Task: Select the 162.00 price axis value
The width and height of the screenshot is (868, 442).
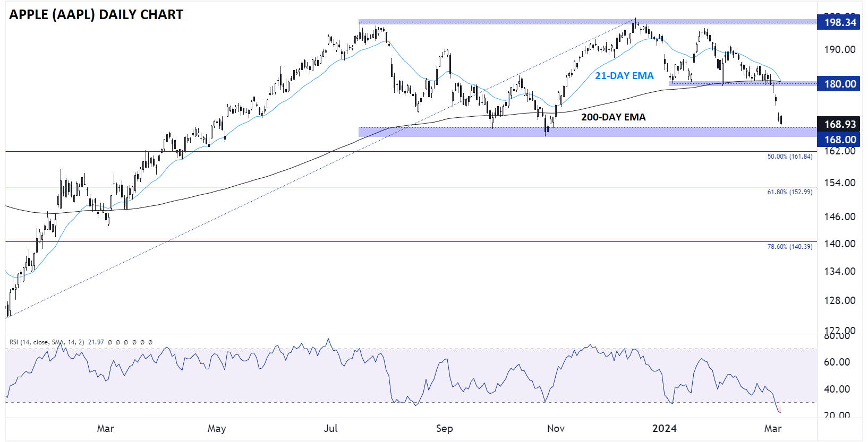Action: (840, 151)
